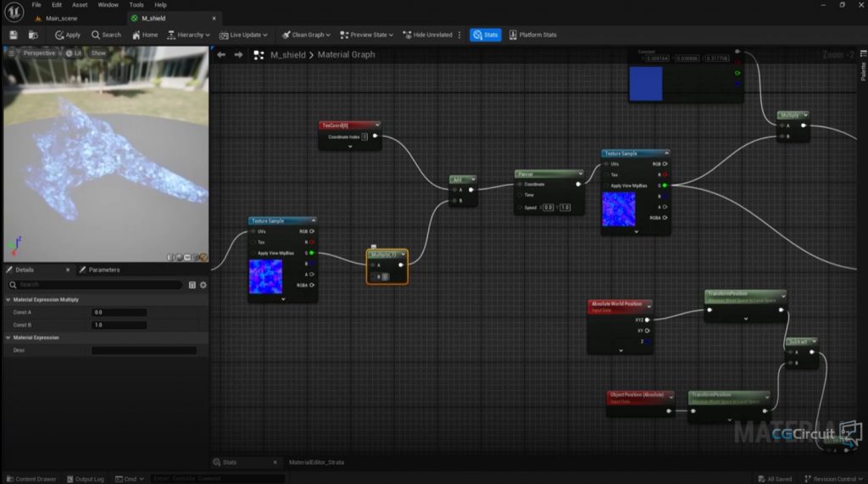868x484 pixels.
Task: Open Search in the material toolbar
Action: click(x=106, y=35)
